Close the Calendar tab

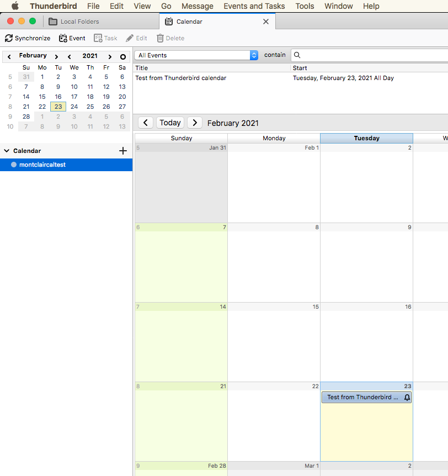(266, 22)
